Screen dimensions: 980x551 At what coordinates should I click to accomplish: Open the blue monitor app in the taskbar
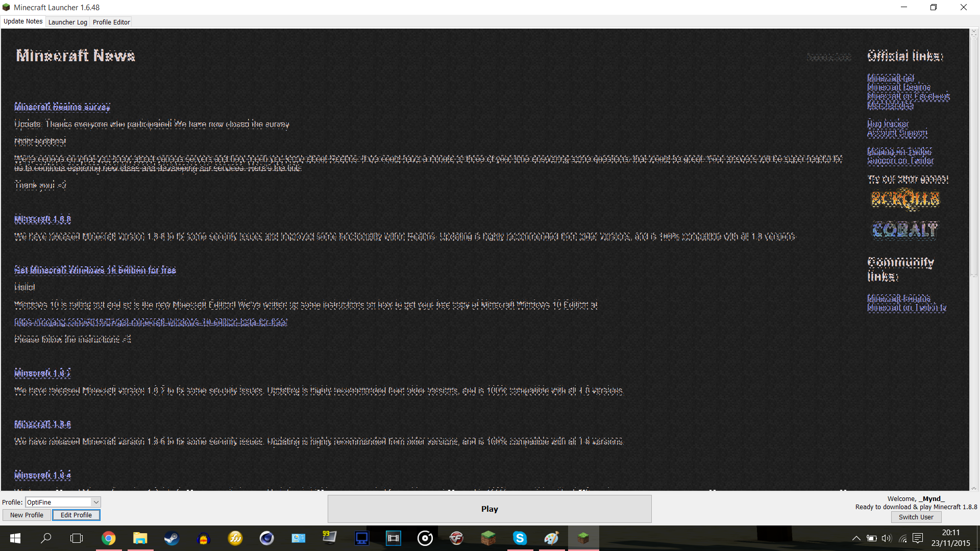click(361, 538)
